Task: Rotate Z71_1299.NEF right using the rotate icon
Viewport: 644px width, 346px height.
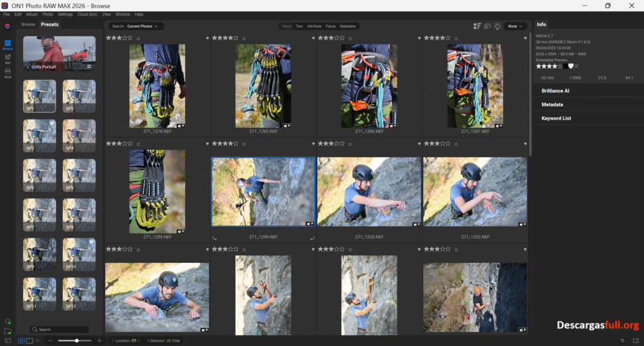Action: pyautogui.click(x=312, y=238)
